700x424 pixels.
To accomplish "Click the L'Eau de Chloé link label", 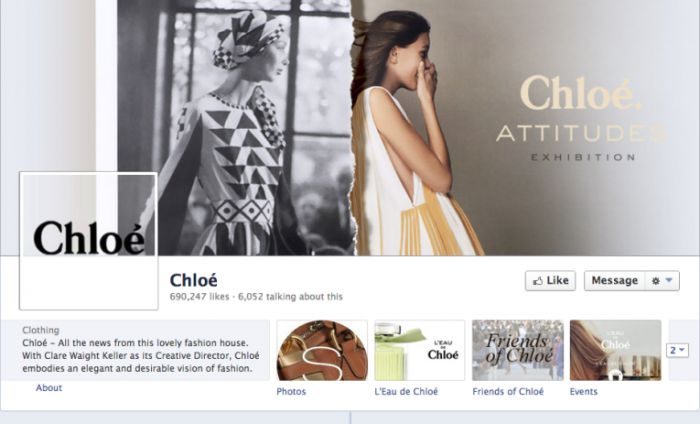I will tap(406, 391).
